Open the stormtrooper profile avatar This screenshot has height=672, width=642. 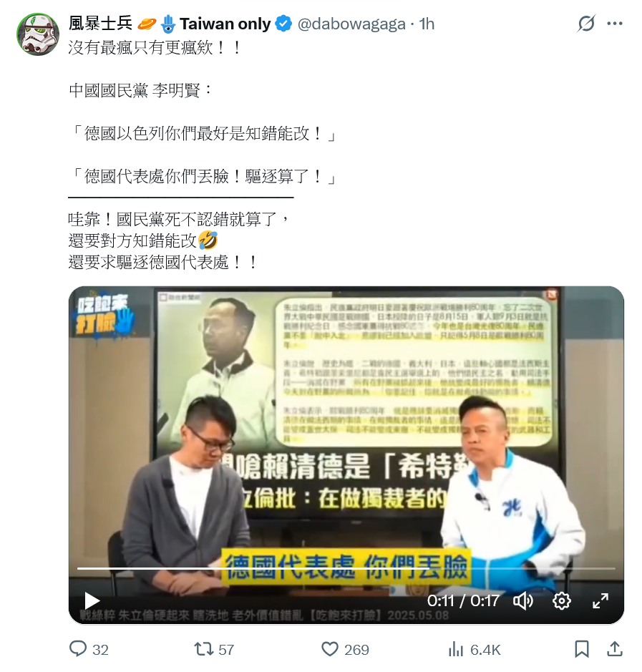pyautogui.click(x=38, y=34)
